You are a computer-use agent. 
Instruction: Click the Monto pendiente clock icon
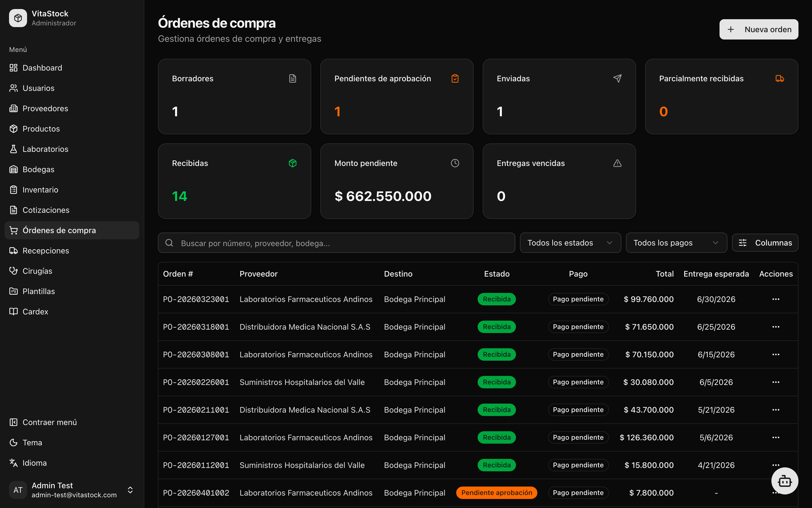(455, 163)
